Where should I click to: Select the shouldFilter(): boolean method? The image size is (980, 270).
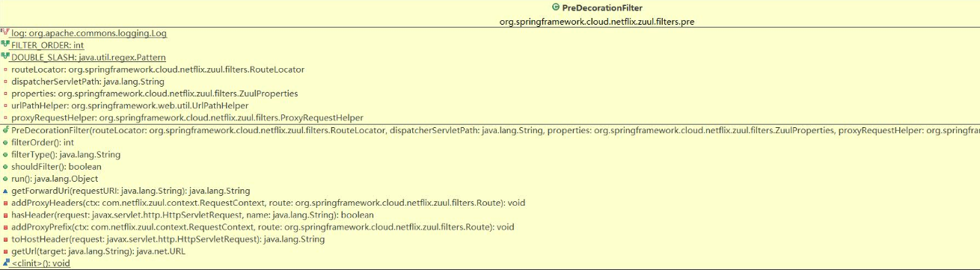point(57,166)
